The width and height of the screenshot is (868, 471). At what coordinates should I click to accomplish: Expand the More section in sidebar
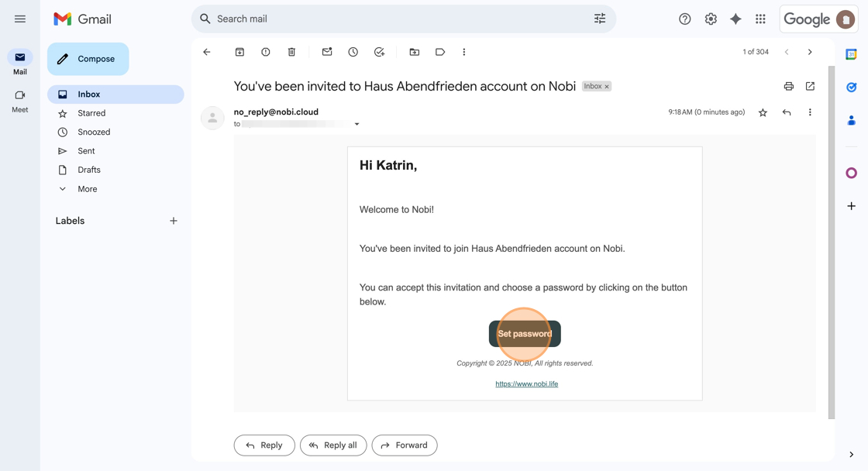pos(87,189)
